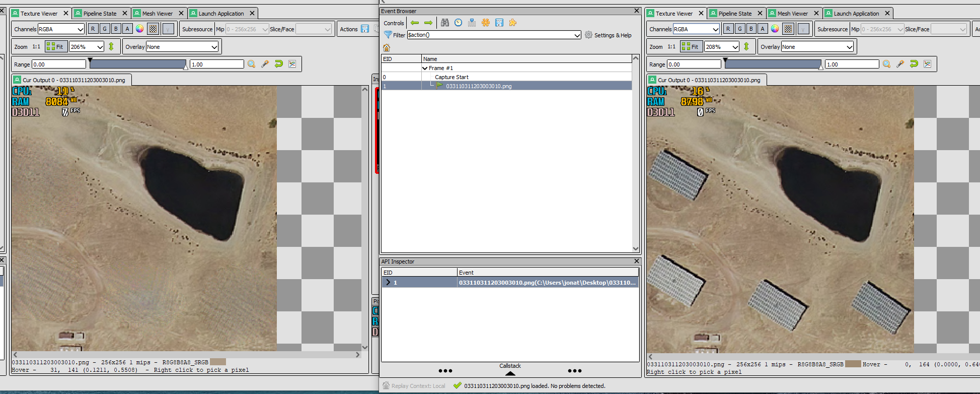The image size is (980, 394).
Task: Click the magnifier auto-fit range icon, right viewer
Action: pos(886,64)
